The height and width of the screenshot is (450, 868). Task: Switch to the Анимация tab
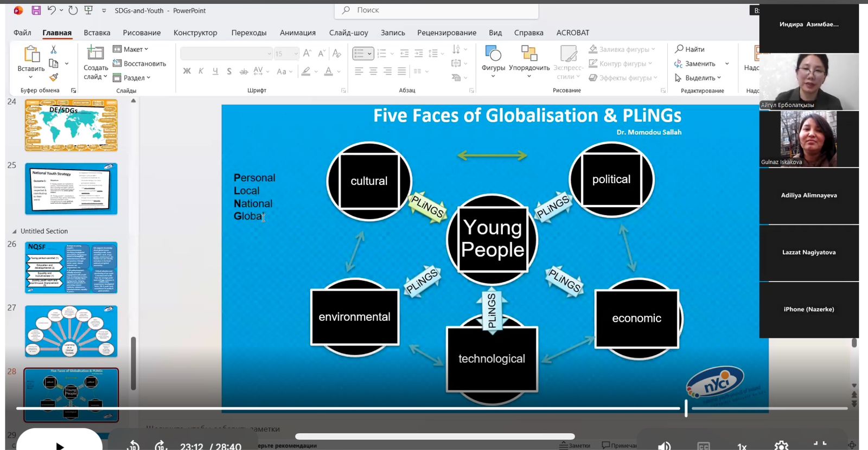pyautogui.click(x=297, y=33)
